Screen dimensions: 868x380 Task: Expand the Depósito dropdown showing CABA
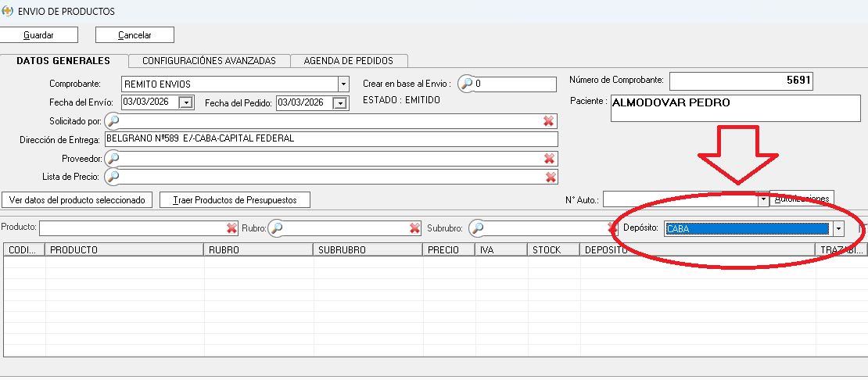(x=838, y=228)
